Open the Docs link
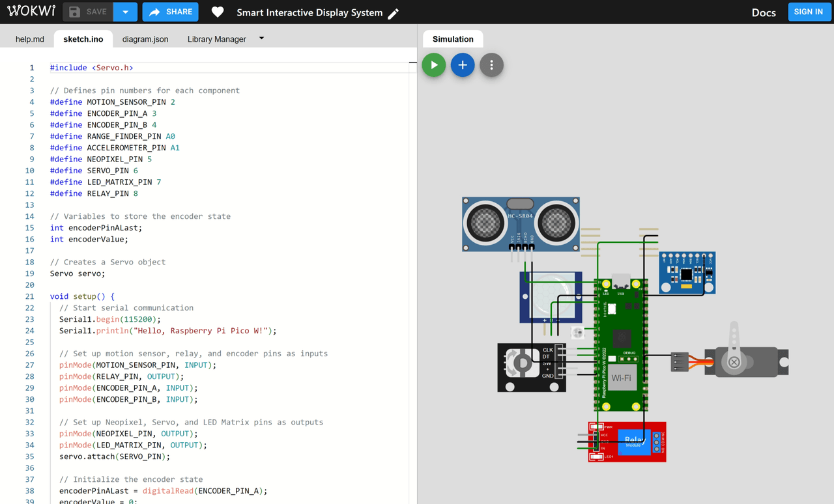 [x=764, y=12]
